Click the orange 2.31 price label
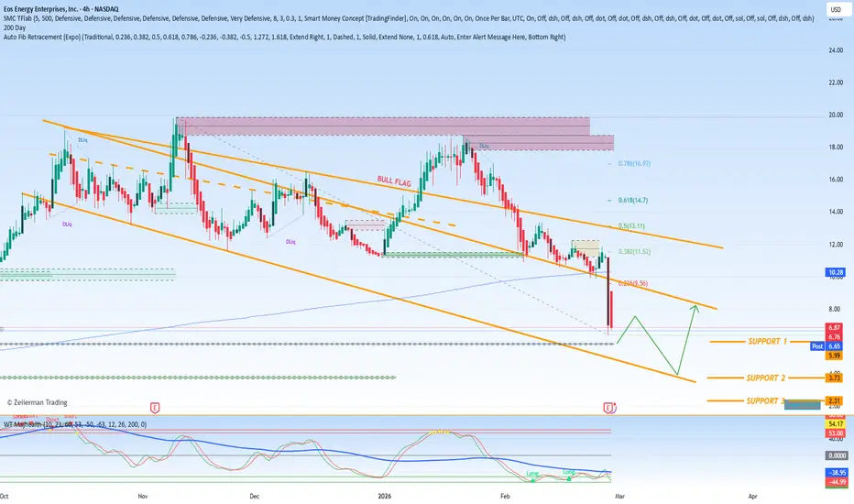This screenshot has width=854, height=504. [835, 400]
